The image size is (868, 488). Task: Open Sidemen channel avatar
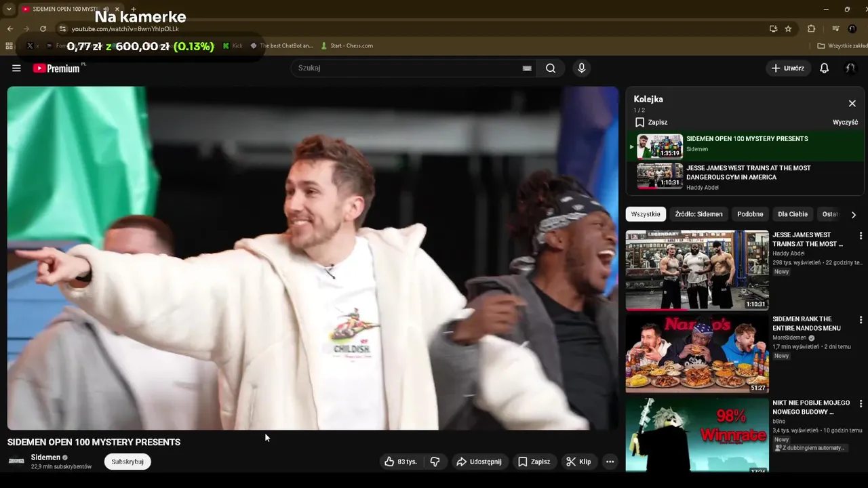(x=16, y=461)
